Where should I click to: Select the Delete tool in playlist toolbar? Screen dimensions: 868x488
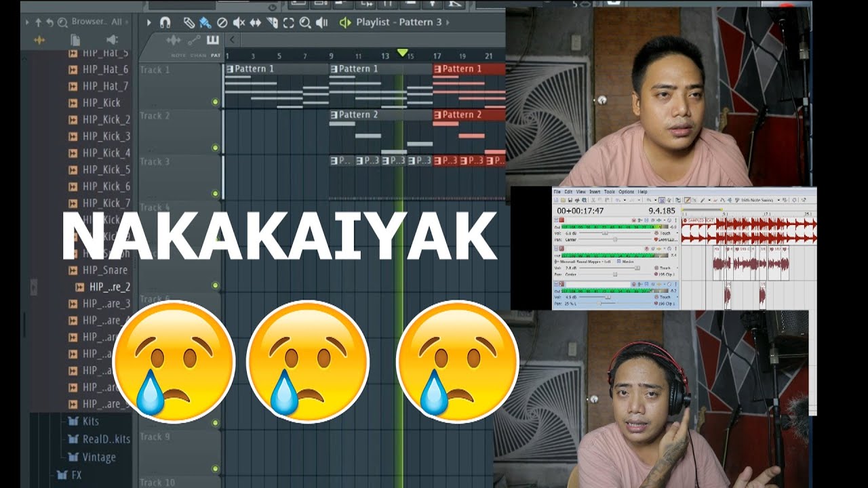(x=222, y=22)
